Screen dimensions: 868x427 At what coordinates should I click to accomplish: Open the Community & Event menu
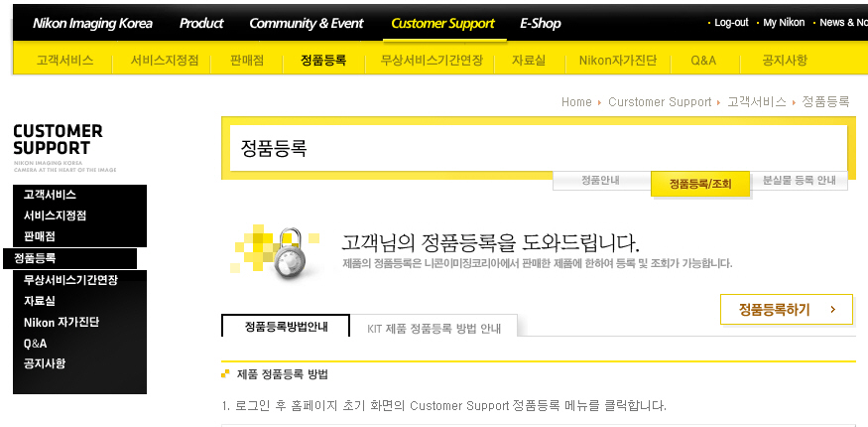pyautogui.click(x=307, y=23)
